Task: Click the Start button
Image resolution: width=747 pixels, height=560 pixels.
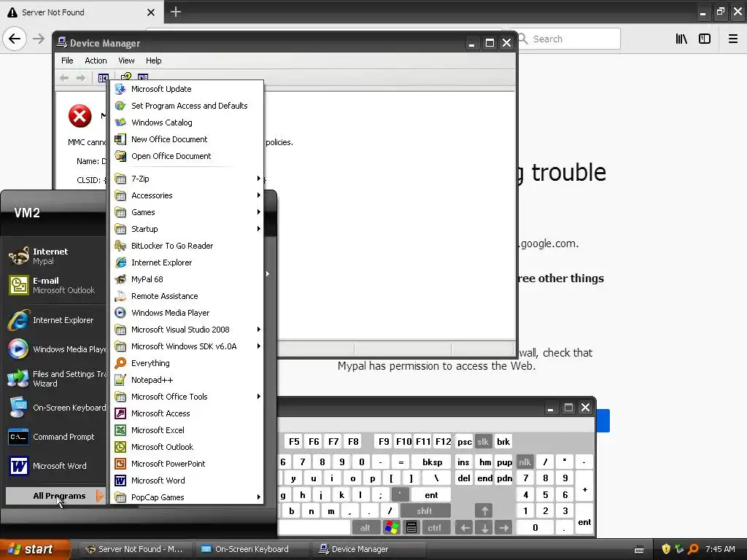Action: [x=35, y=549]
